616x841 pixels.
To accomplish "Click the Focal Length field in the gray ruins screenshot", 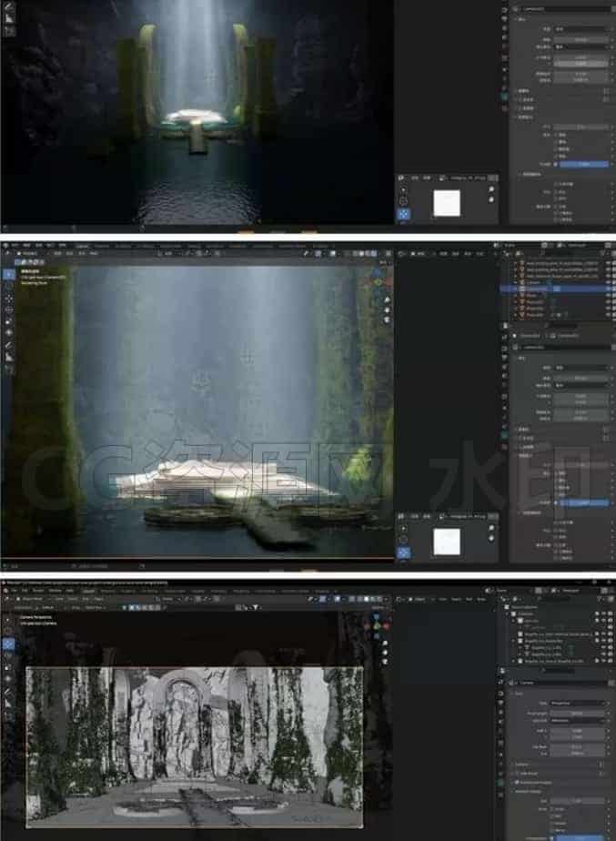I will tap(580, 714).
